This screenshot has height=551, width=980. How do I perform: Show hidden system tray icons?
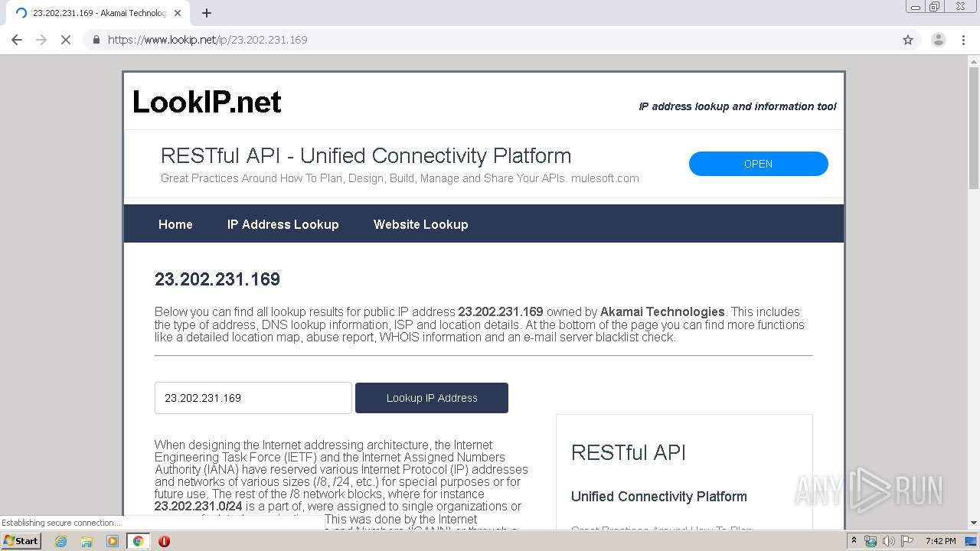coord(854,541)
